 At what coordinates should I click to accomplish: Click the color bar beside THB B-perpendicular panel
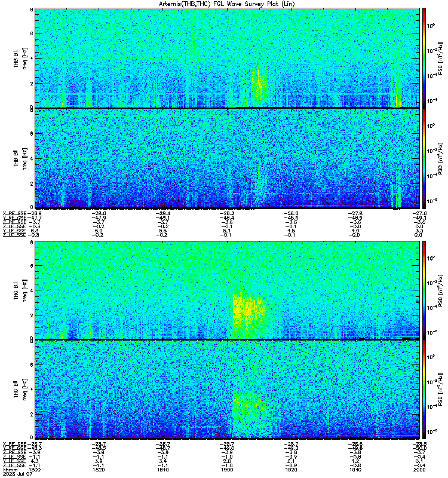coord(424,58)
